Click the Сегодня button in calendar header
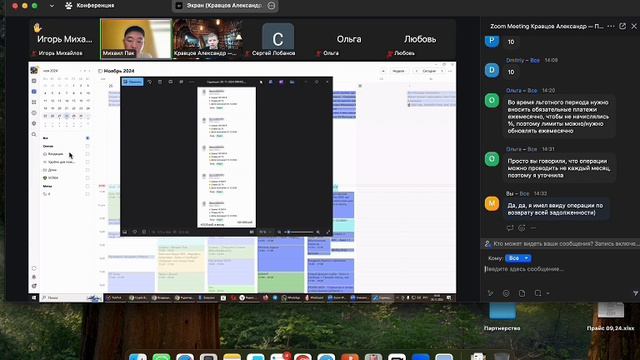The image size is (640, 360). (x=429, y=71)
